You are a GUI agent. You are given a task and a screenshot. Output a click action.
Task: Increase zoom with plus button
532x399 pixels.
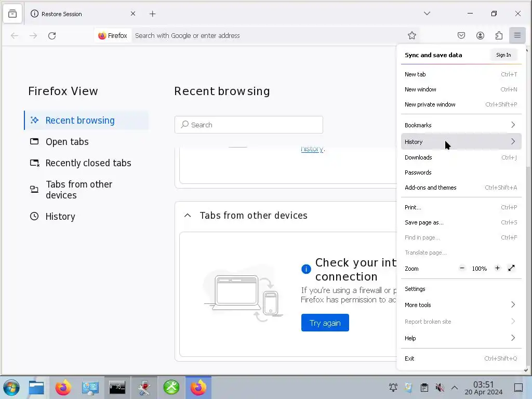(497, 268)
